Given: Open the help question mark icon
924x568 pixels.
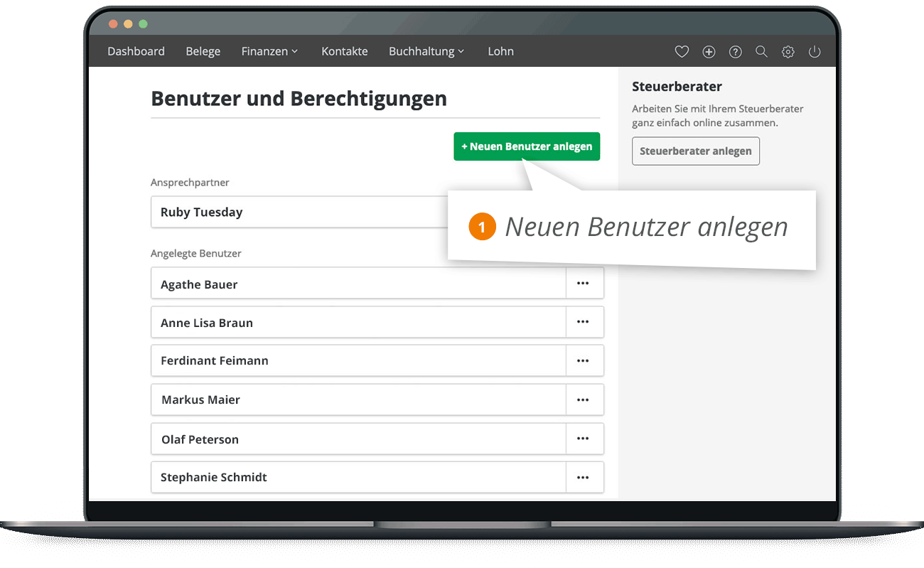Looking at the screenshot, I should [736, 52].
